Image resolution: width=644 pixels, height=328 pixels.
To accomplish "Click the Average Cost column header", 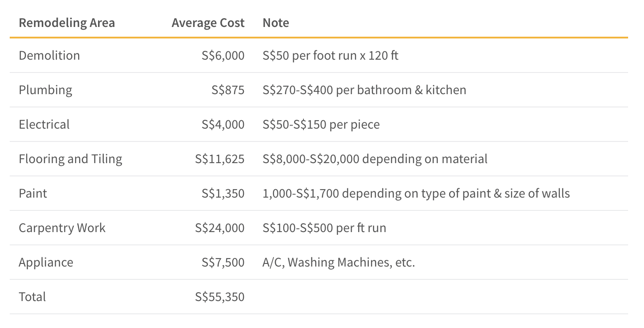I will [208, 23].
